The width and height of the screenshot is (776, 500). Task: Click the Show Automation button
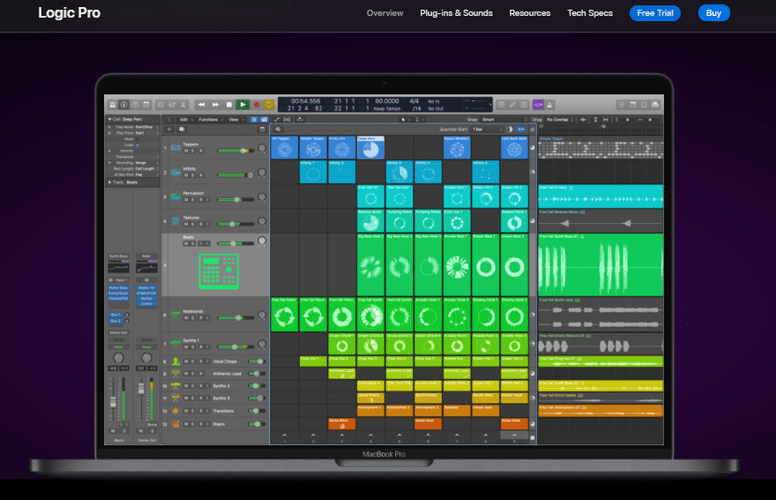pos(277,119)
